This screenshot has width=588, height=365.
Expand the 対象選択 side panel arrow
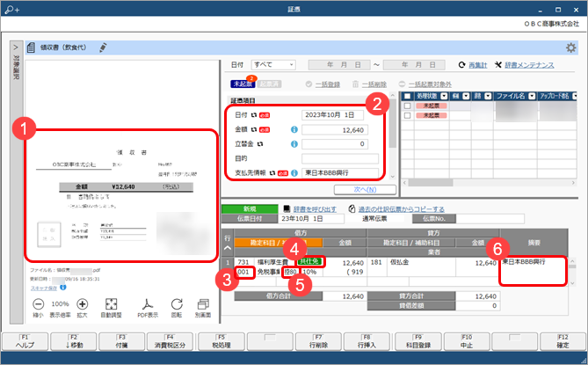[16, 47]
